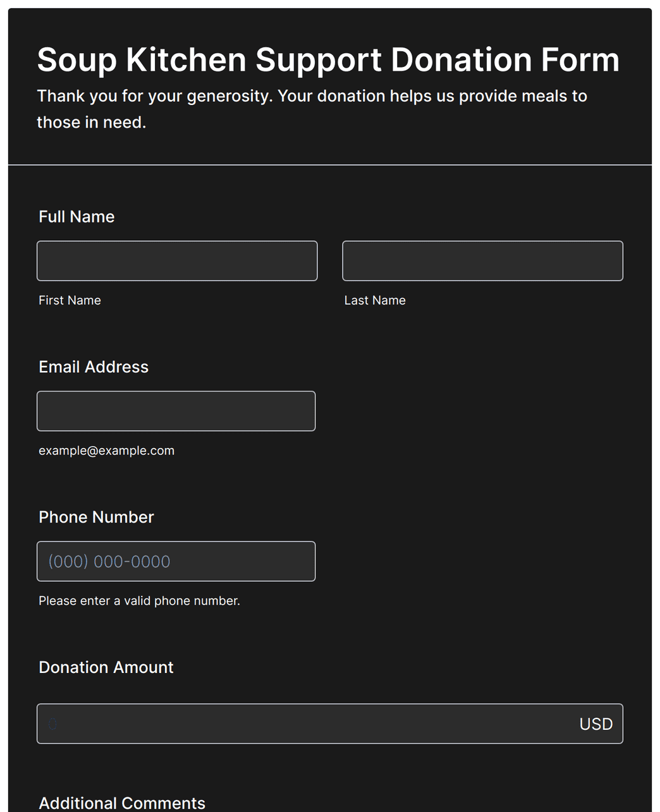The width and height of the screenshot is (660, 812).
Task: Click the Additional Comments label
Action: 122,803
